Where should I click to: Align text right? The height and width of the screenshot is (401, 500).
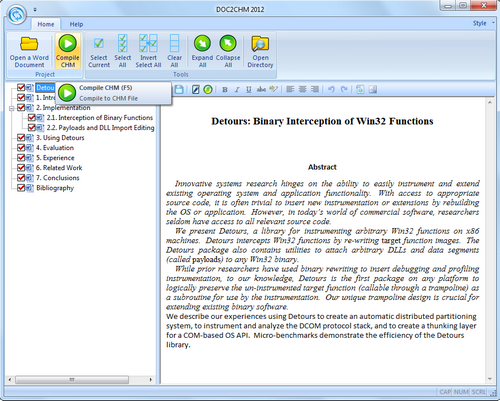(315, 89)
